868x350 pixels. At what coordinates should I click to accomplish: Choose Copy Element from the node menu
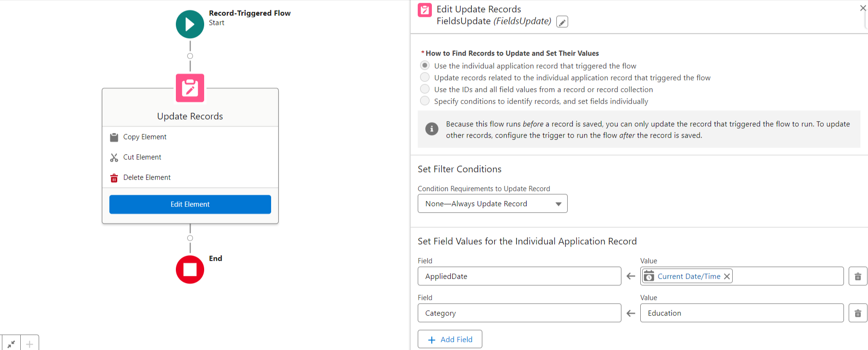(x=145, y=137)
